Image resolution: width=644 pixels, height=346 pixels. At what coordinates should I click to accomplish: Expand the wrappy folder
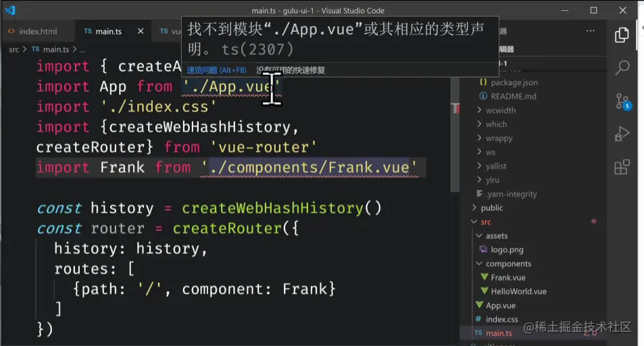[499, 139]
